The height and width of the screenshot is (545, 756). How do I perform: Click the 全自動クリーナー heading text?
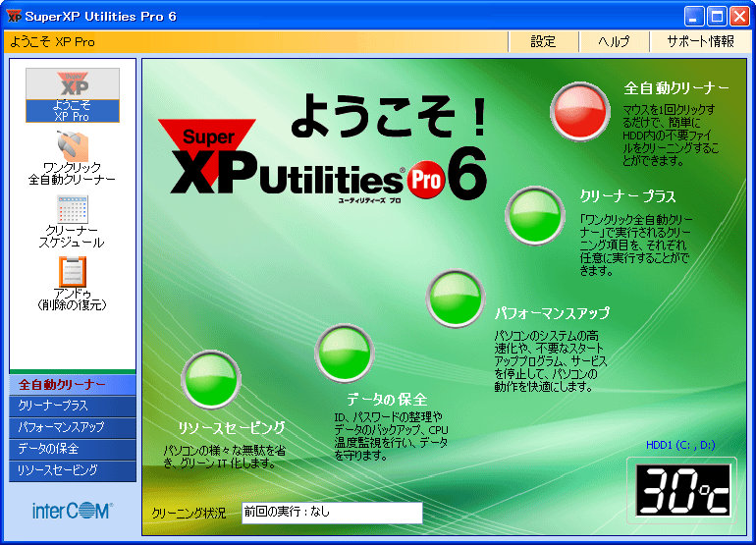(676, 88)
